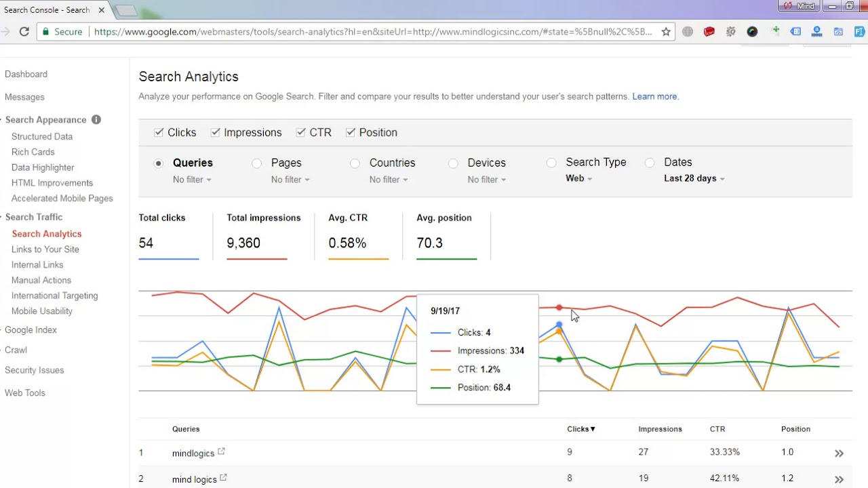Click the red impressions point on 9/19/17

[x=559, y=308]
